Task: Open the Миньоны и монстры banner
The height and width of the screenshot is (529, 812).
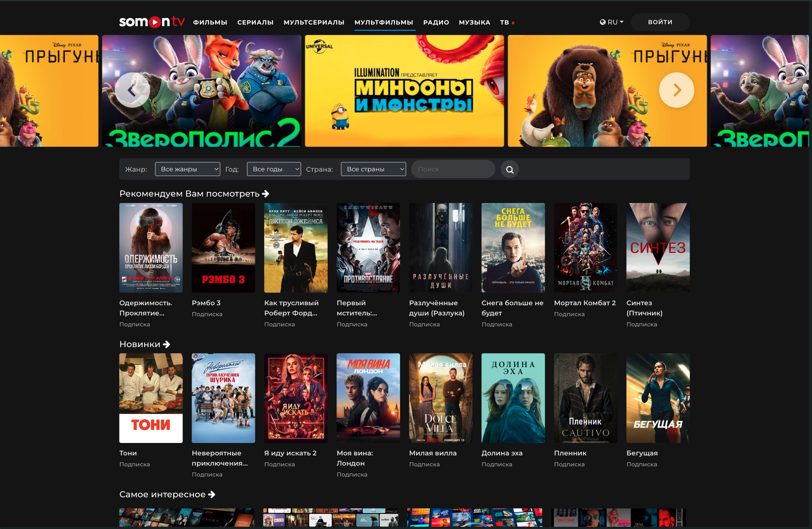Action: (404, 91)
